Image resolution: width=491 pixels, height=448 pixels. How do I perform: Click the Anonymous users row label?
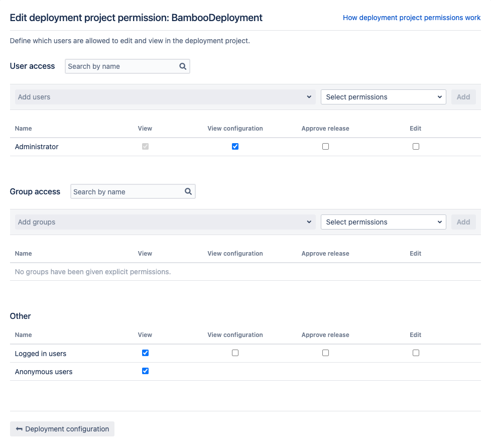coord(44,372)
